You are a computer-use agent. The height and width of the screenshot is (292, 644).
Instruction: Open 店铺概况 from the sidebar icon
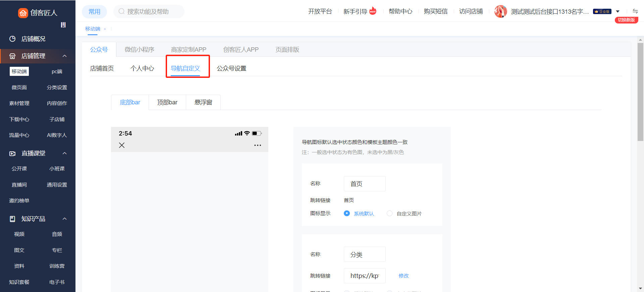click(x=12, y=39)
